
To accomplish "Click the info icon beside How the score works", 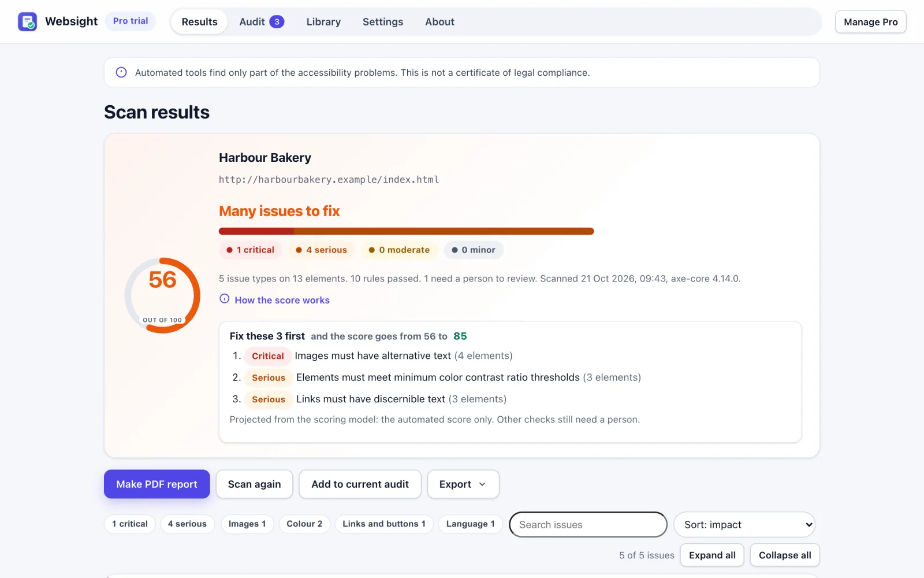I will point(225,299).
